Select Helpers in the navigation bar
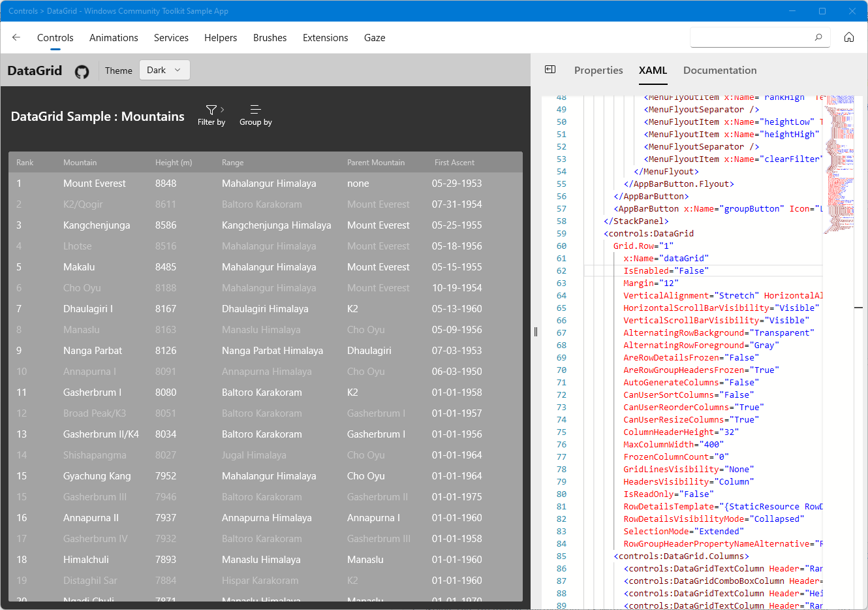This screenshot has width=868, height=610. pos(221,38)
